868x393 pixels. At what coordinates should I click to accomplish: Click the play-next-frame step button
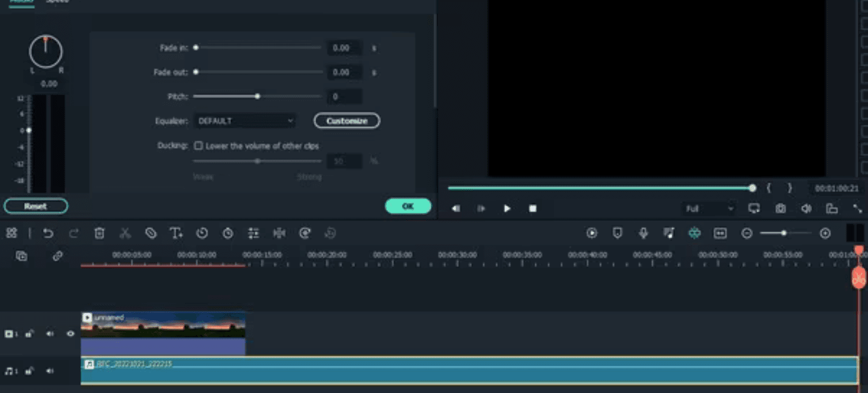point(481,208)
